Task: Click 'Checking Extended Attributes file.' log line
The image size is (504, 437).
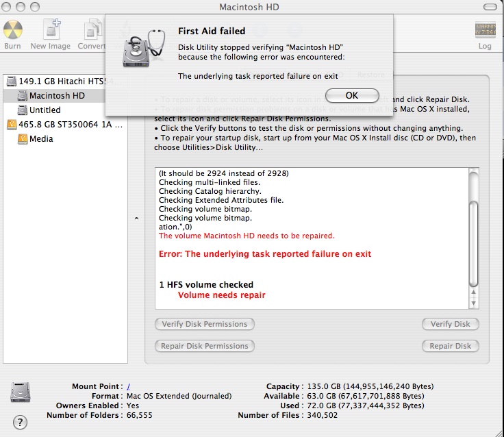Action: click(221, 200)
